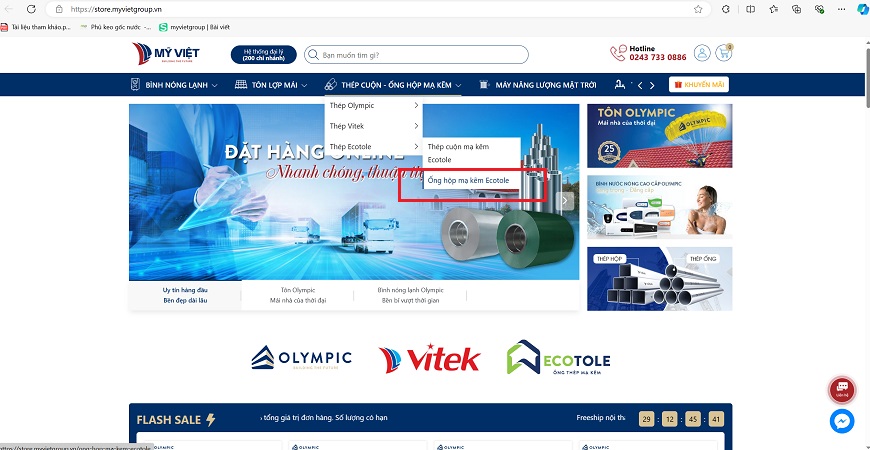
Task: Click the Mỹ Việt logo
Action: [165, 53]
